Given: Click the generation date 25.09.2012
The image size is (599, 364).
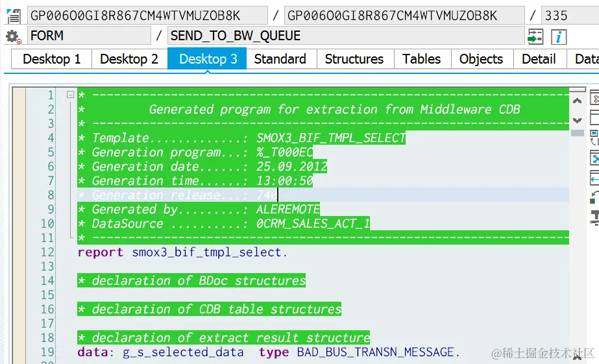Looking at the screenshot, I should click(x=291, y=167).
